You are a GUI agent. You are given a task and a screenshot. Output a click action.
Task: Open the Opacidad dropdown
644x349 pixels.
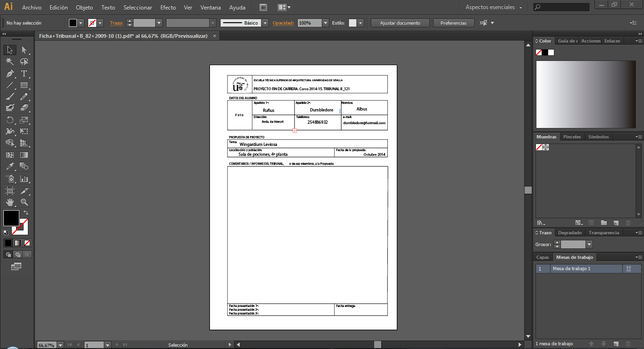[325, 22]
